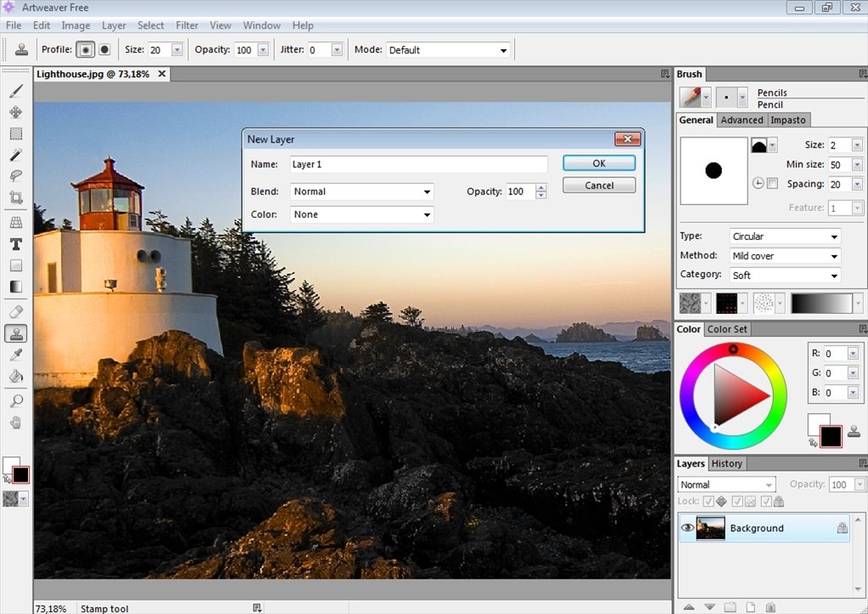Select the Hand pan tool
Screen dimensions: 868x614
[16, 421]
